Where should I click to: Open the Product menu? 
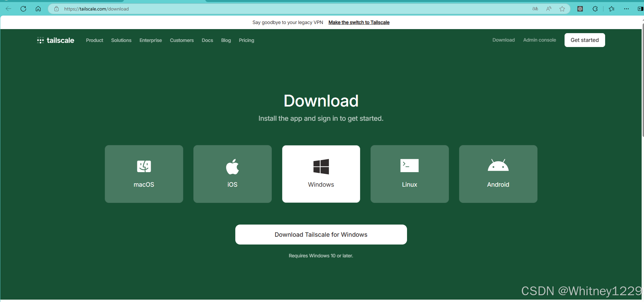click(95, 40)
